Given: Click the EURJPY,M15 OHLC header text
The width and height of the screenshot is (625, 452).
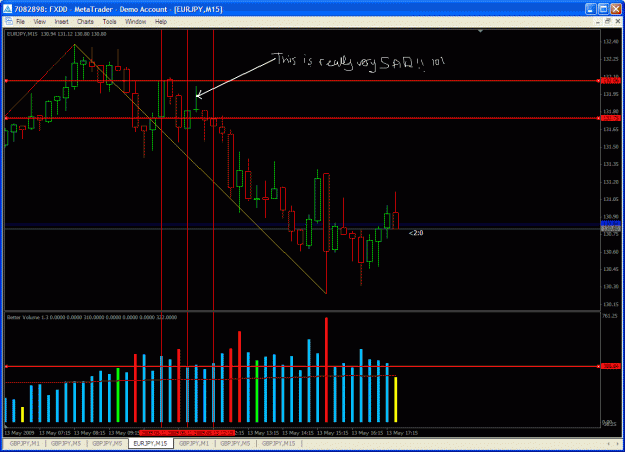Looking at the screenshot, I should click(57, 34).
